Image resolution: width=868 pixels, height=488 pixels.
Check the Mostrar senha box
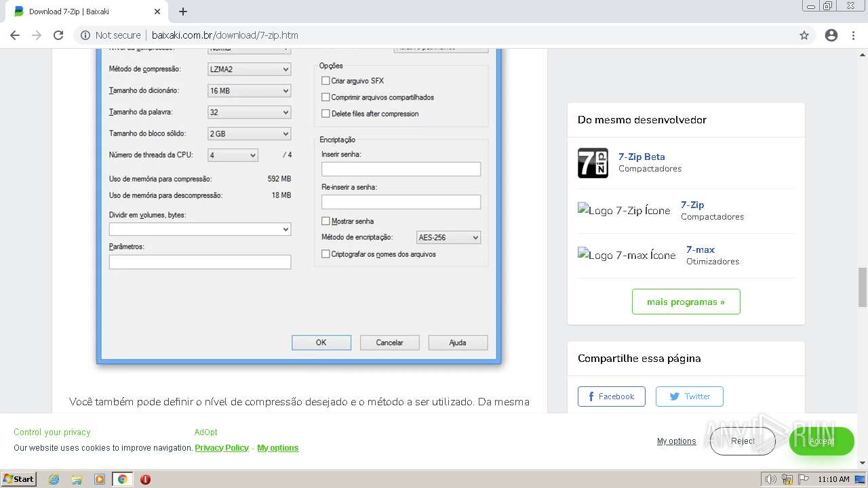pyautogui.click(x=325, y=221)
